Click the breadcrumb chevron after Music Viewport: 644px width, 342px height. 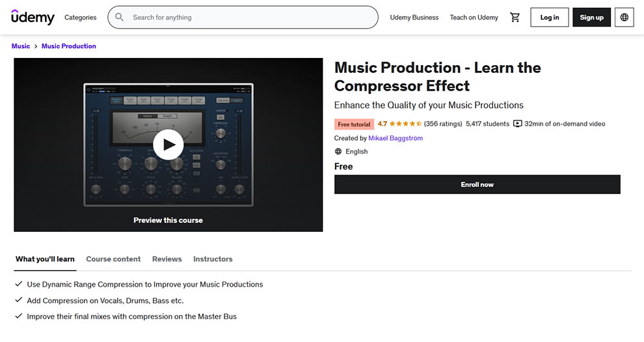click(36, 46)
